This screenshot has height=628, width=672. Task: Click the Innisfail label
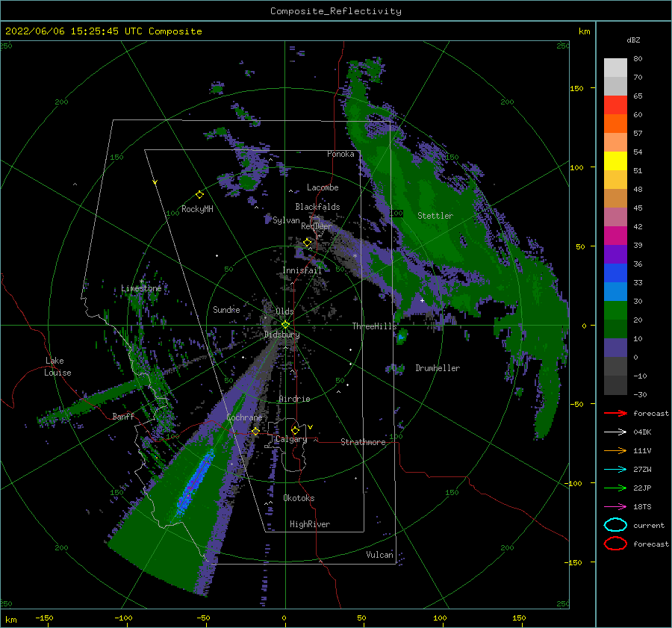point(302,270)
